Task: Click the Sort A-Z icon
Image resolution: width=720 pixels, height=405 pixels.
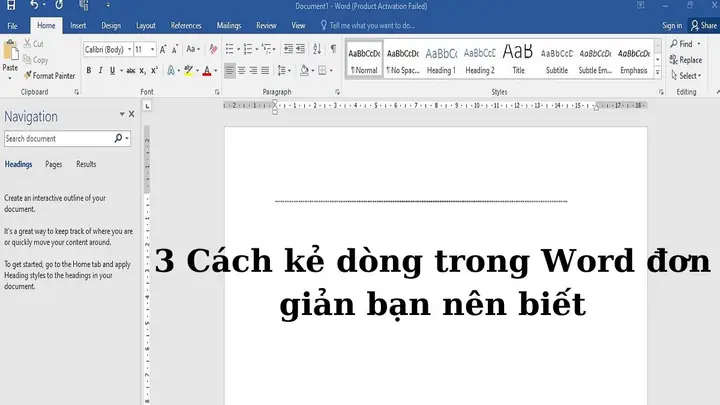Action: 317,49
